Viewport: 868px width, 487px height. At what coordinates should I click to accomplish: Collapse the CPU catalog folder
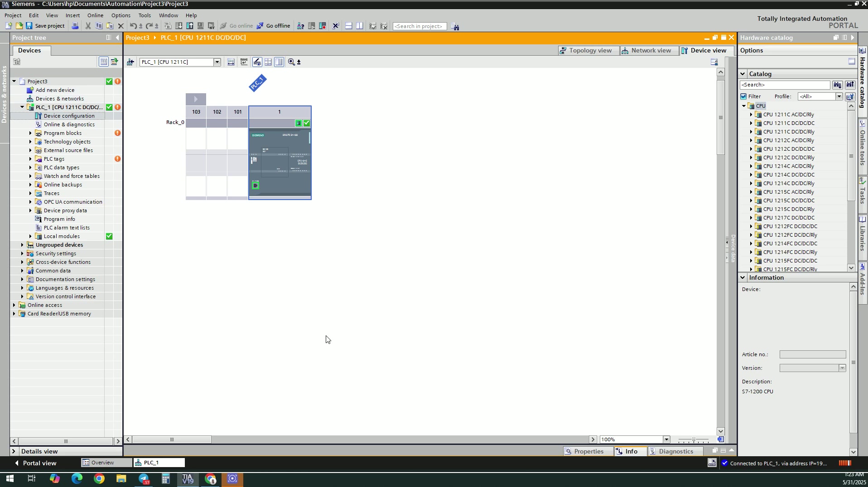click(x=743, y=106)
